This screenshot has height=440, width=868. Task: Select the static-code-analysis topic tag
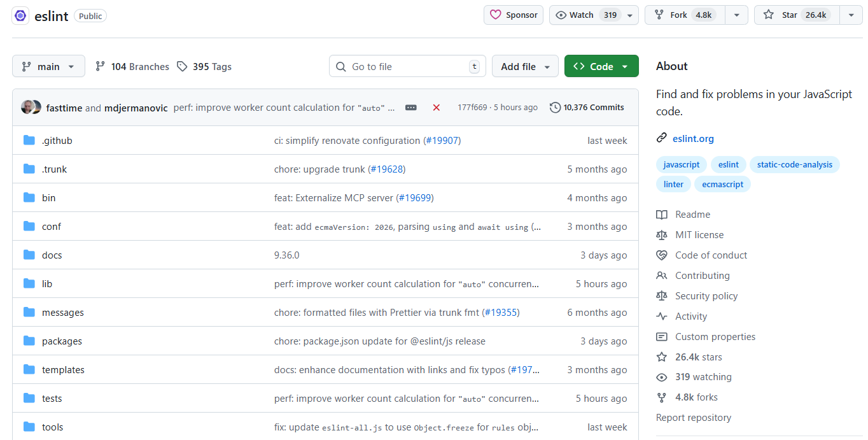(x=795, y=164)
